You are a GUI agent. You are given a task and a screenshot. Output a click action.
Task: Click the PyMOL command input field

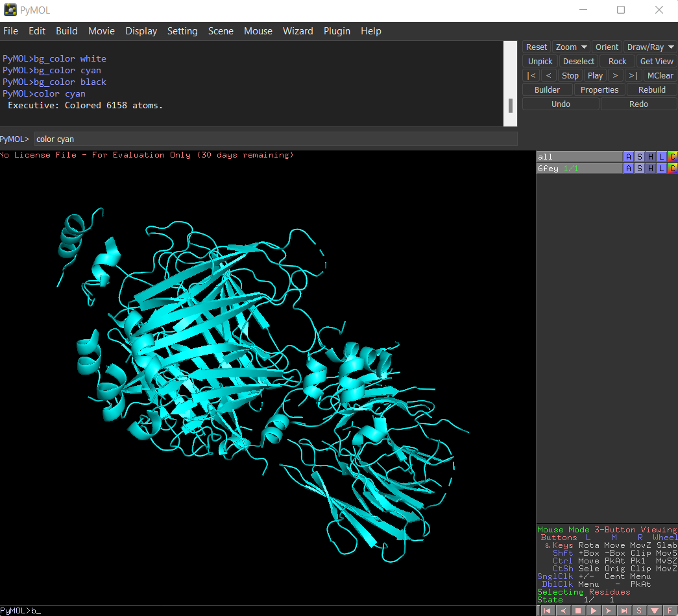click(x=272, y=139)
